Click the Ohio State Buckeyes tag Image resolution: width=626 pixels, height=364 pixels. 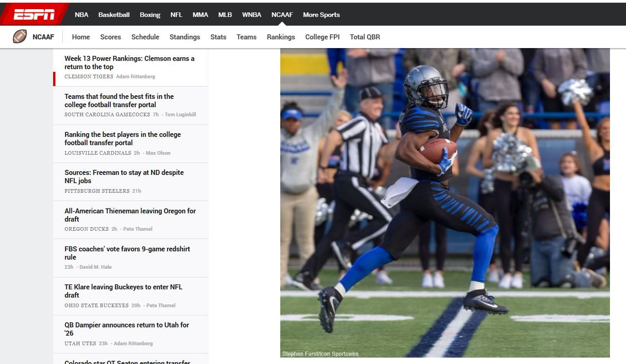[x=97, y=305]
